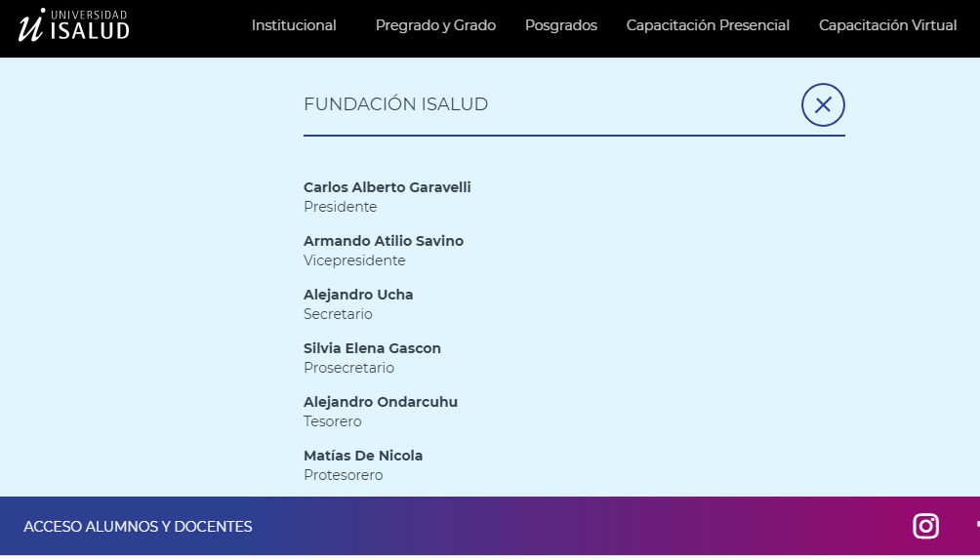The image size is (980, 559).
Task: Click the name Alejandro Ondarcuhu
Action: [380, 402]
